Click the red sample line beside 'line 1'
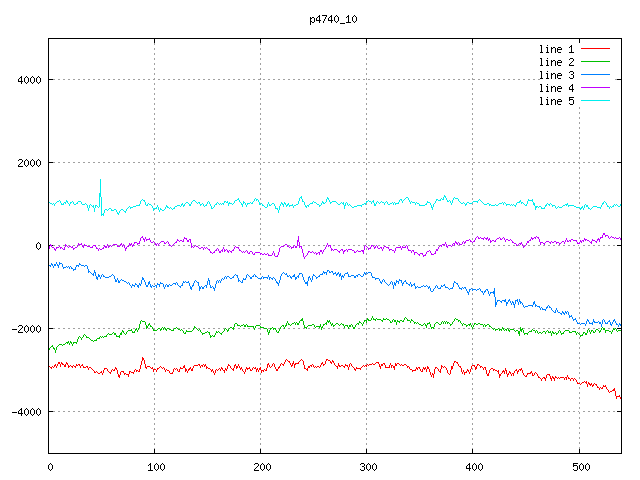 point(595,49)
